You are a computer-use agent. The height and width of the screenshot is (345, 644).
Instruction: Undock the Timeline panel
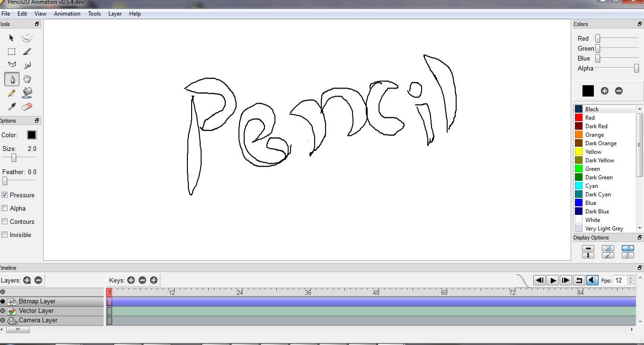[640, 268]
